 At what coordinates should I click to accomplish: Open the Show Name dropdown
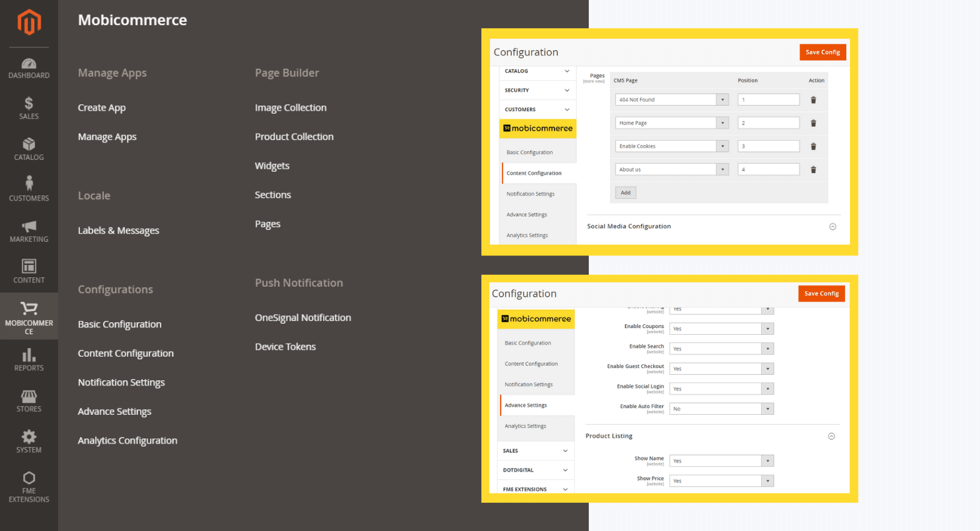point(722,461)
